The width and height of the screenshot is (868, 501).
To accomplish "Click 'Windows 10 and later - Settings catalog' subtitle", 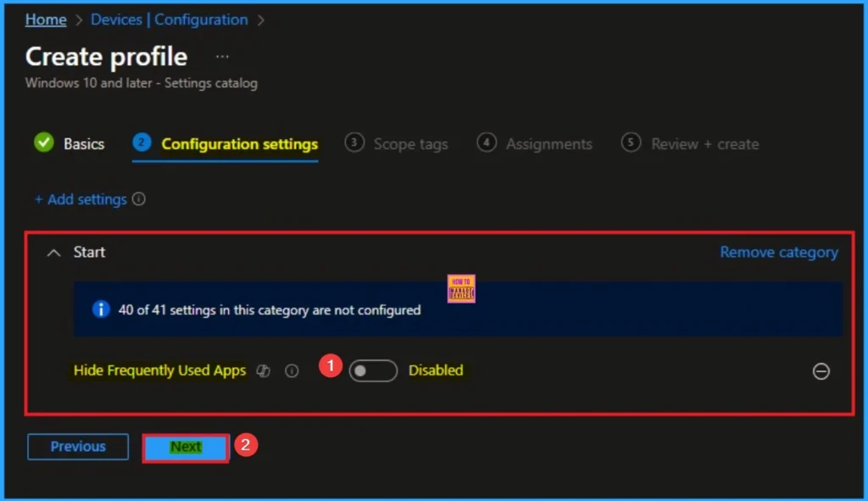I will click(142, 83).
